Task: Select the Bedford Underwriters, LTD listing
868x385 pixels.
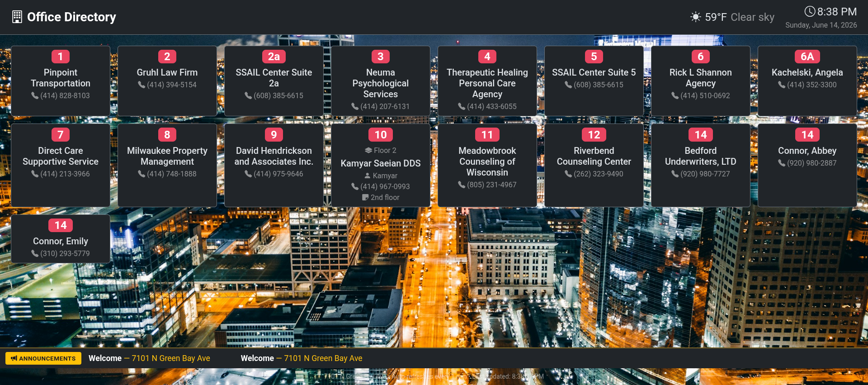Action: pos(701,165)
